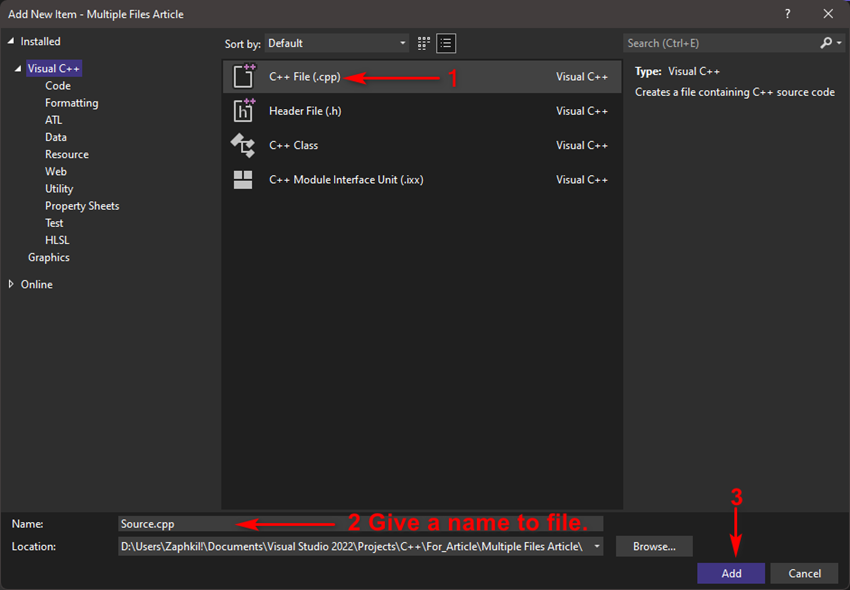This screenshot has height=590, width=850.
Task: Open the Sort by dropdown
Action: [337, 43]
